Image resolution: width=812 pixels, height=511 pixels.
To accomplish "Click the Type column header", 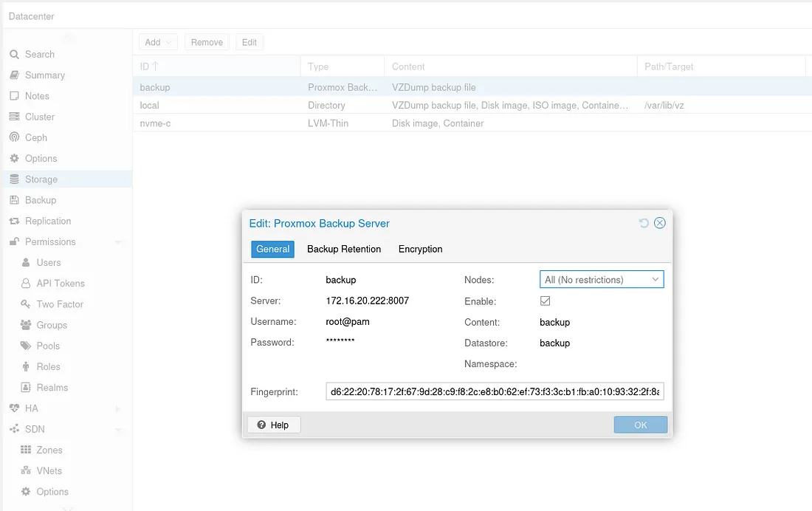I will point(343,66).
